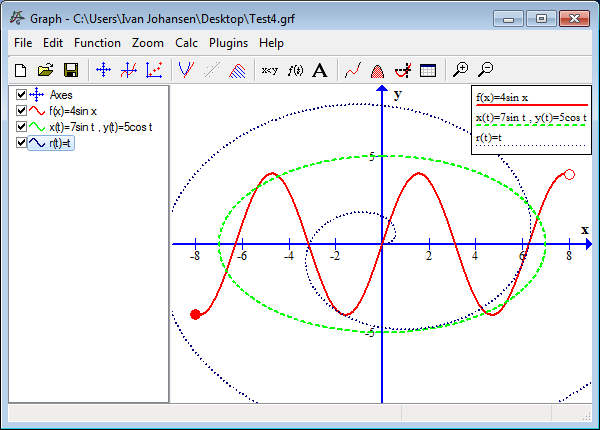Hide the f(x)=4sin x function
The height and width of the screenshot is (430, 600).
point(22,111)
